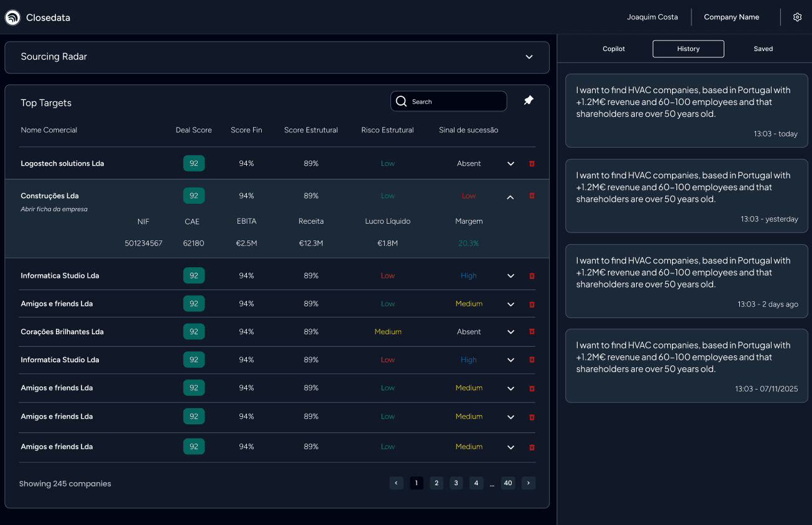Delete the Construções Lda row

point(532,196)
